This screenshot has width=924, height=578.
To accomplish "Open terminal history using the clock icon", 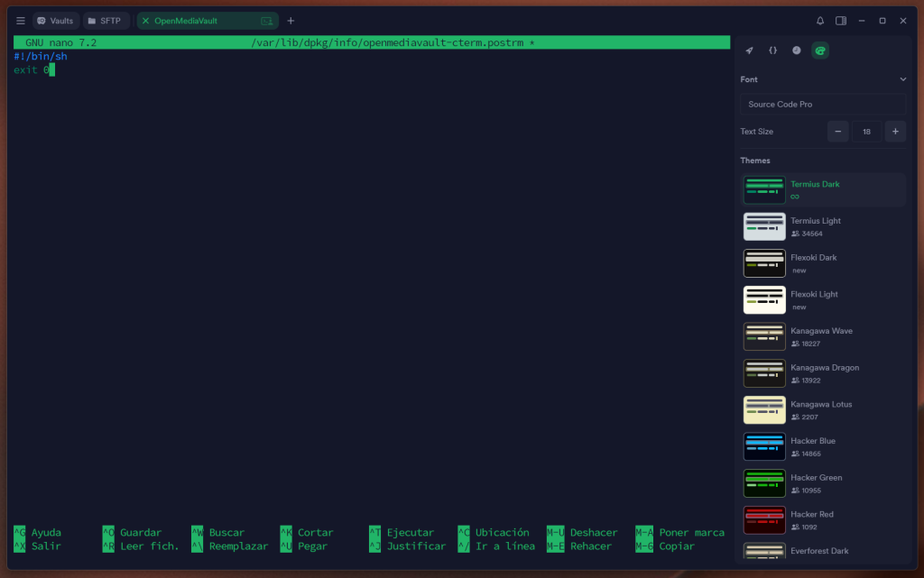I will click(796, 50).
